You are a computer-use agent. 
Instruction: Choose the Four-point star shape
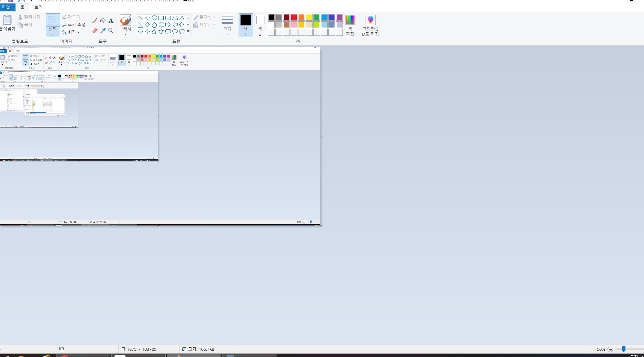click(x=147, y=32)
